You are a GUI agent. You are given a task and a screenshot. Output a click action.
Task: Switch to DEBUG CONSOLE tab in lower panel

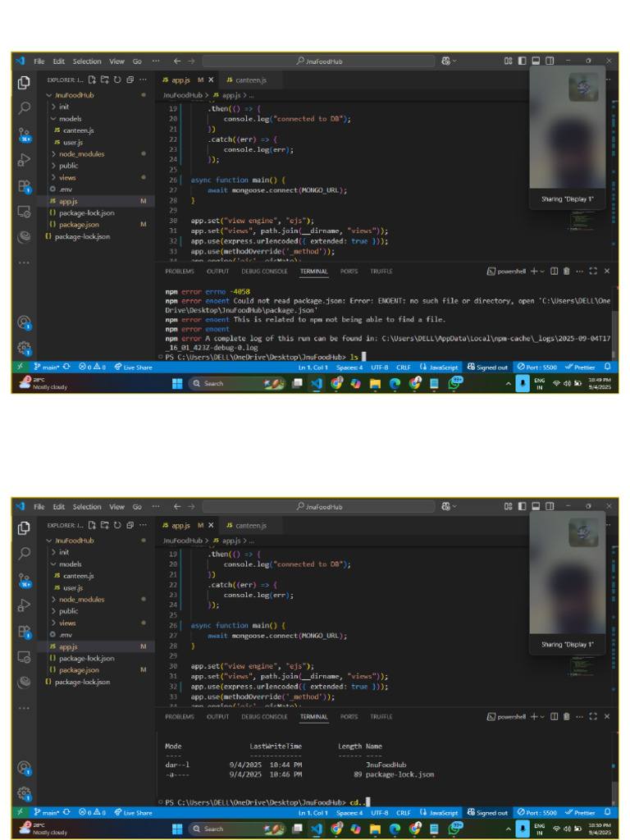264,716
